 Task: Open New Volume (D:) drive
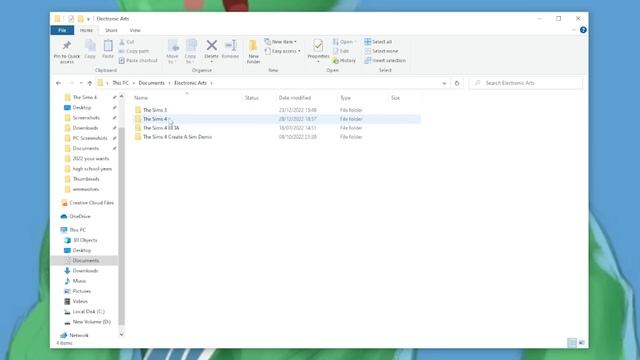[x=91, y=322]
